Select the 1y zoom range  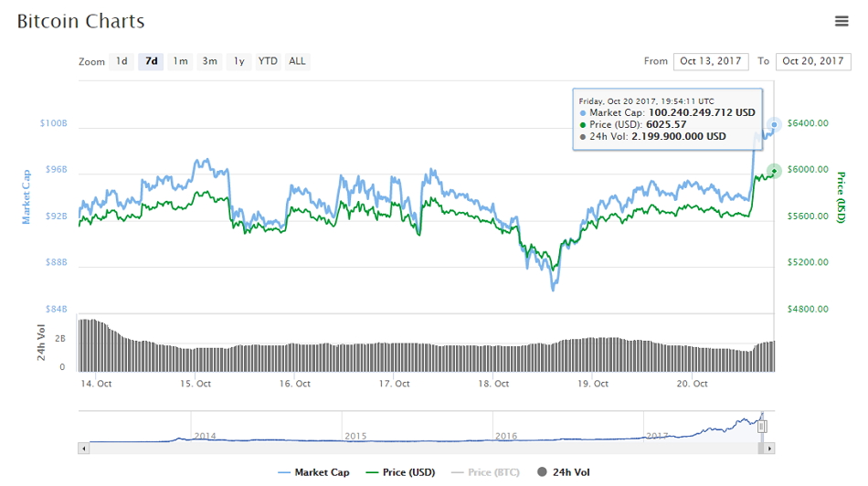coord(238,61)
